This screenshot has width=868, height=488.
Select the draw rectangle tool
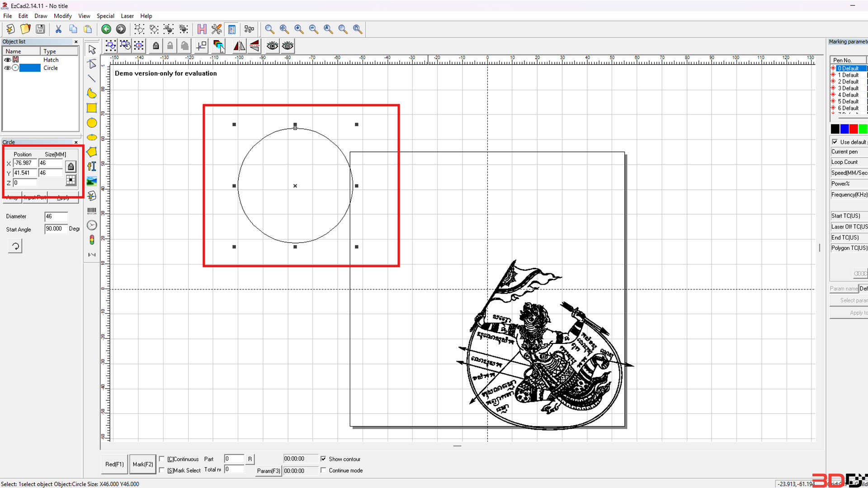pos(92,108)
